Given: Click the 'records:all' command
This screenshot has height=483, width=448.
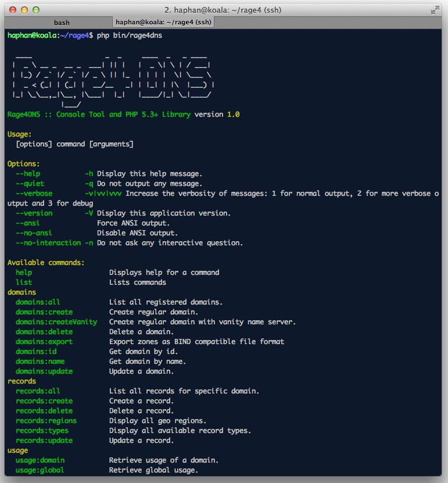Looking at the screenshot, I should click(x=38, y=391).
